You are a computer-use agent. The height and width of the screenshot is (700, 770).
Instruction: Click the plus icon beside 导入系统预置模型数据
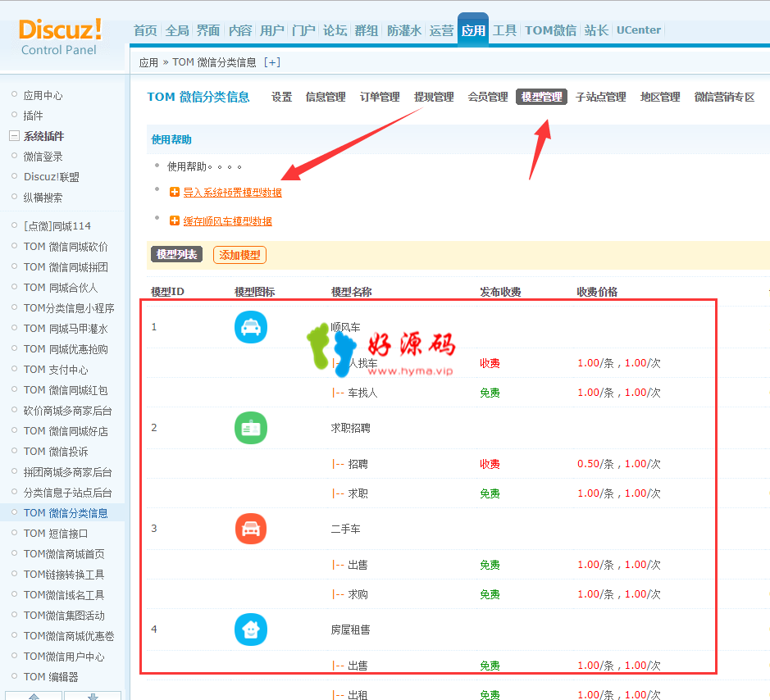coord(175,192)
